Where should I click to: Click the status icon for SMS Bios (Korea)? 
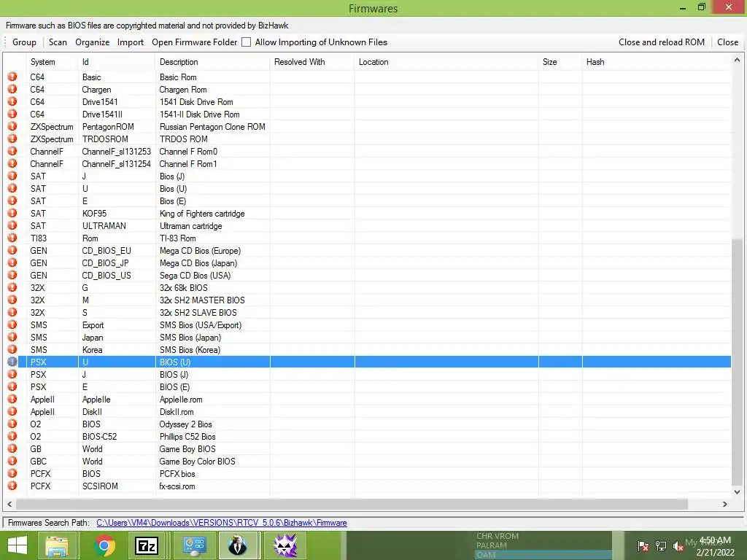tap(12, 349)
